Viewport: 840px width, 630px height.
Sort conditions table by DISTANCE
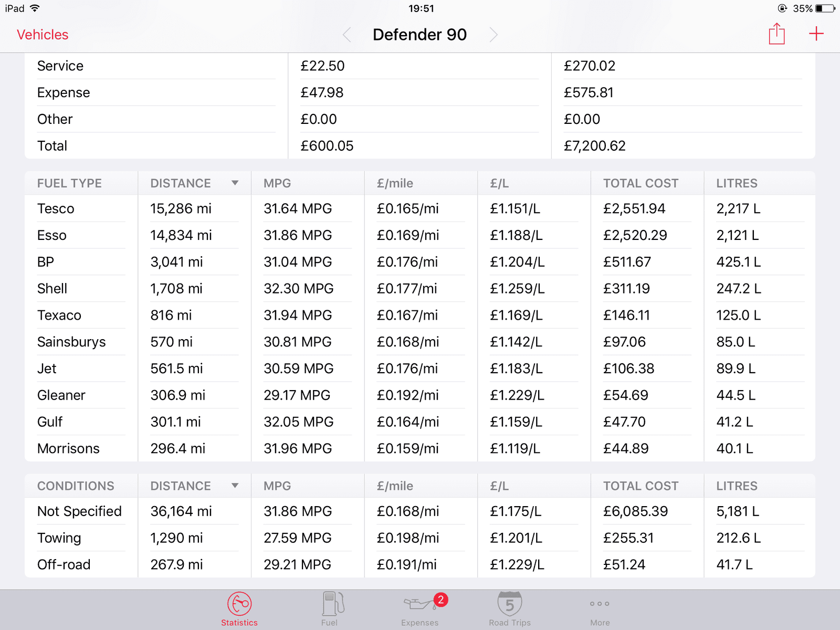click(x=194, y=486)
